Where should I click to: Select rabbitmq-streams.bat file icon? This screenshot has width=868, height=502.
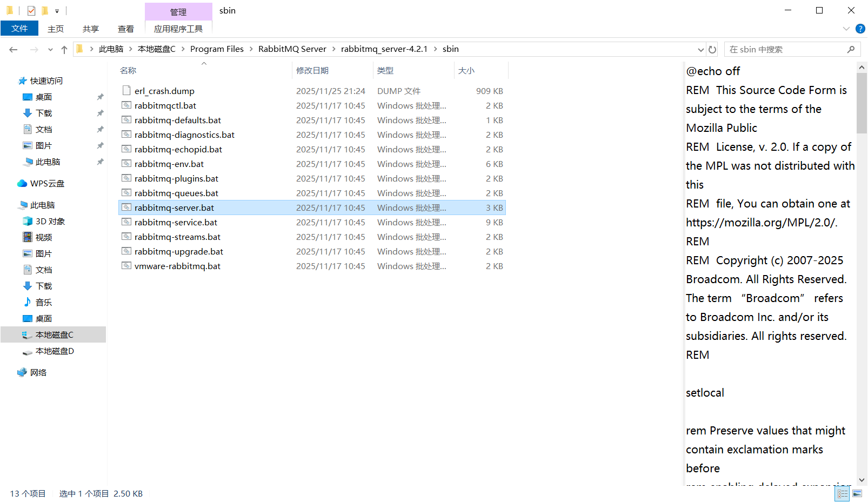(126, 236)
